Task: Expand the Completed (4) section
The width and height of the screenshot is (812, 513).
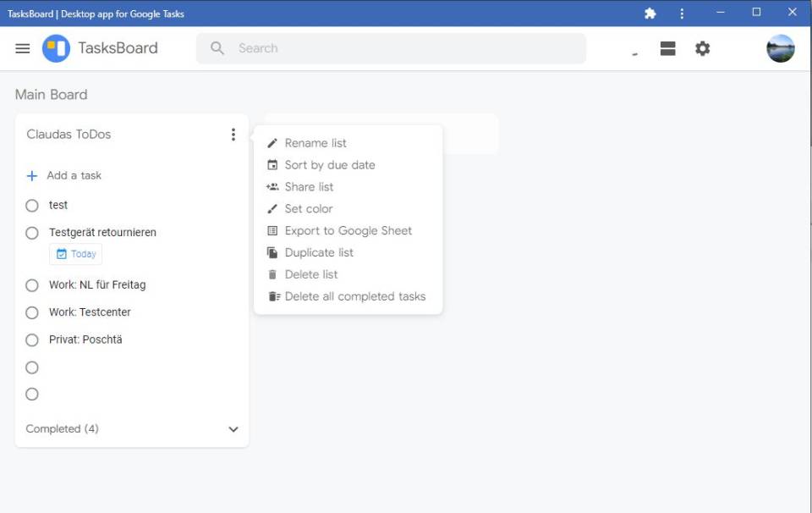Action: click(233, 429)
